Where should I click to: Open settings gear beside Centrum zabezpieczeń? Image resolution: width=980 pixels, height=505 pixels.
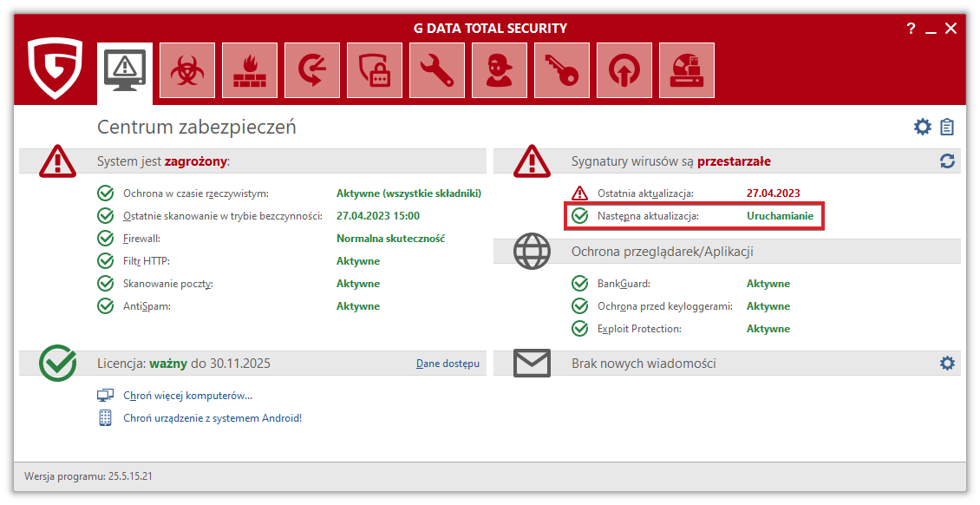click(923, 127)
